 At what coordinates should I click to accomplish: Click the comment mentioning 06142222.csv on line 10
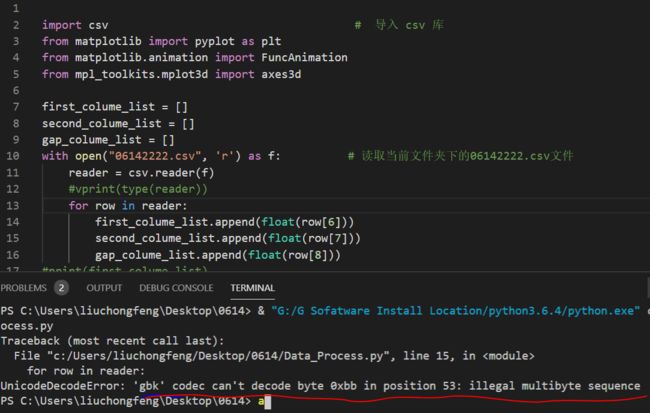(461, 156)
